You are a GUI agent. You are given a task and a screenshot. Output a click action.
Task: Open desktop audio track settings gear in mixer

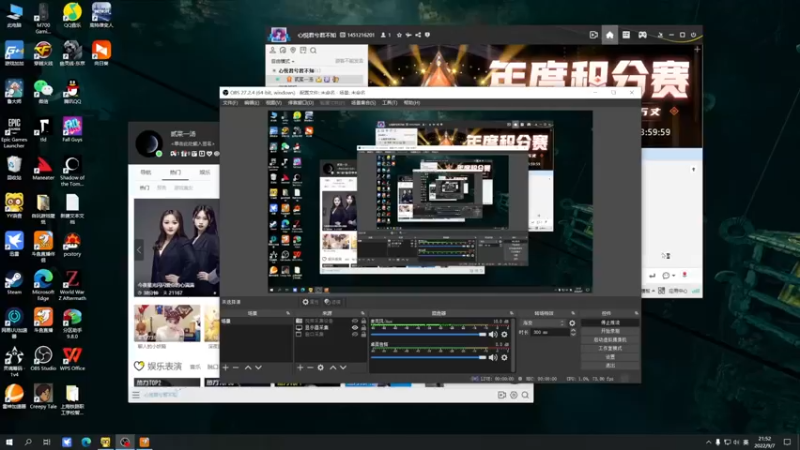coord(504,358)
